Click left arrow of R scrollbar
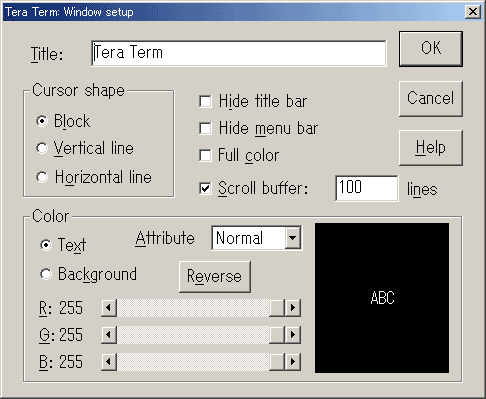Viewport: 486px width, 399px height. coord(109,308)
